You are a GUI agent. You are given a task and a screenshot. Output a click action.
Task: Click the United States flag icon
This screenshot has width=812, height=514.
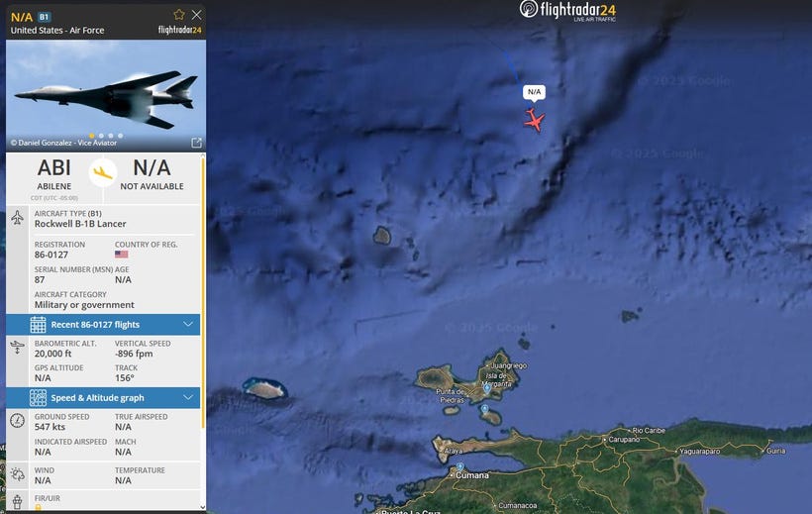tap(121, 255)
